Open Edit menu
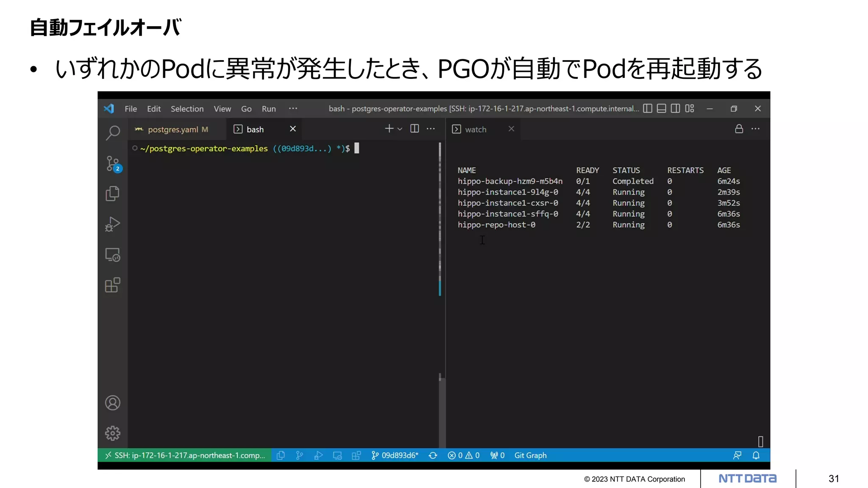The image size is (868, 488). pos(154,109)
